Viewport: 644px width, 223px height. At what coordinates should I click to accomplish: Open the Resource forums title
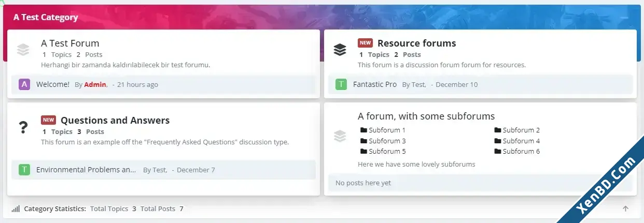point(417,43)
